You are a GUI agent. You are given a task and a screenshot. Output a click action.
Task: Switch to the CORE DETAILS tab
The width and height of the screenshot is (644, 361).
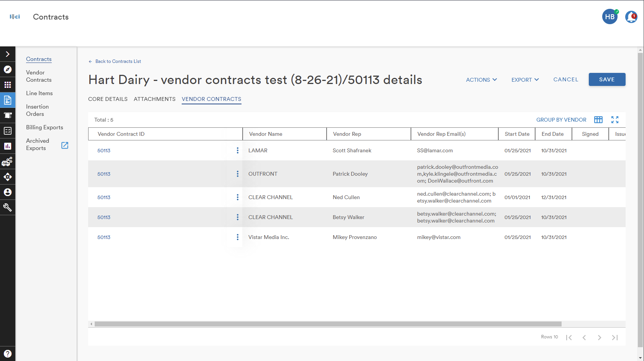[108, 99]
